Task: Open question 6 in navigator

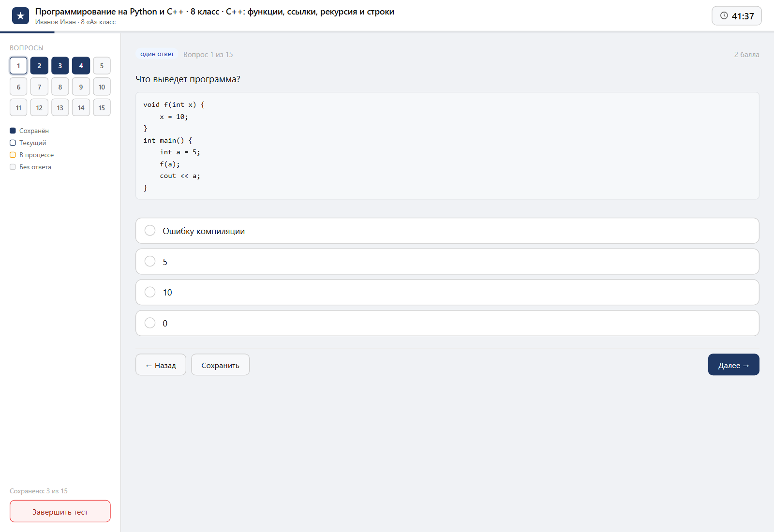Action: [18, 87]
